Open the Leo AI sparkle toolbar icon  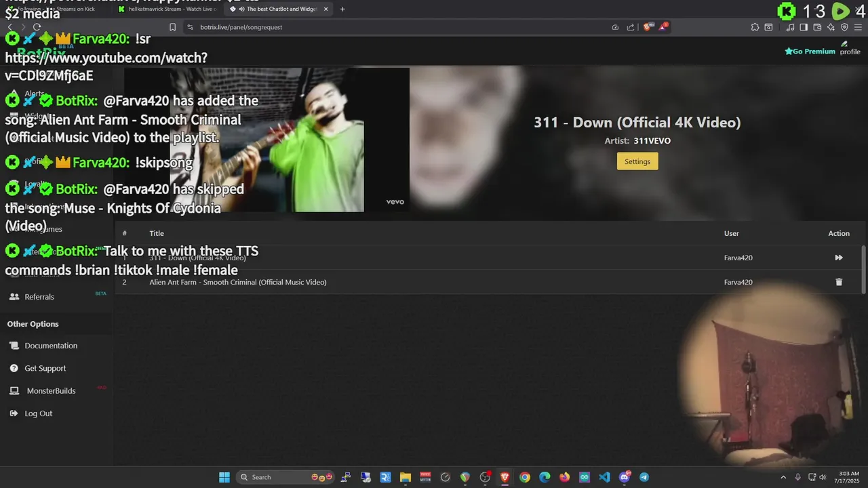[x=831, y=27]
